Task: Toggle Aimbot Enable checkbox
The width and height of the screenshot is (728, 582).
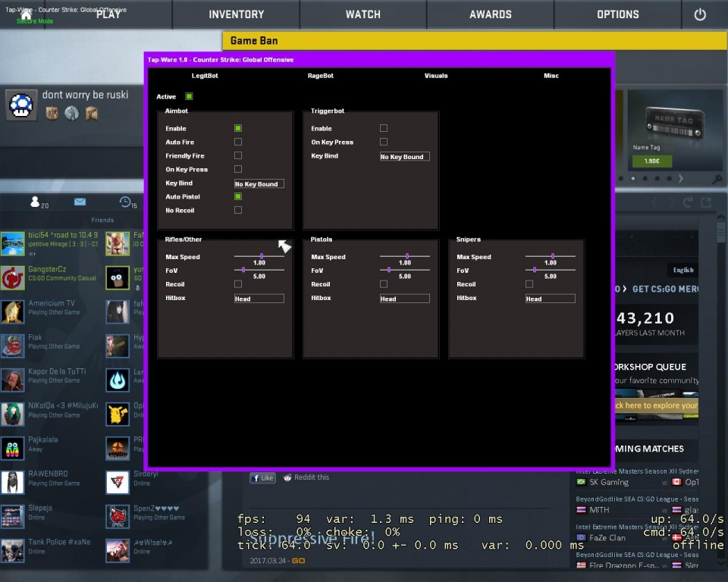Action: (x=237, y=128)
